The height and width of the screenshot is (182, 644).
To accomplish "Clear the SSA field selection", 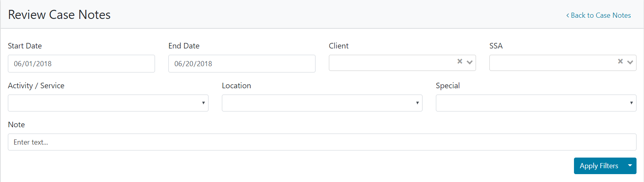I will [x=620, y=61].
